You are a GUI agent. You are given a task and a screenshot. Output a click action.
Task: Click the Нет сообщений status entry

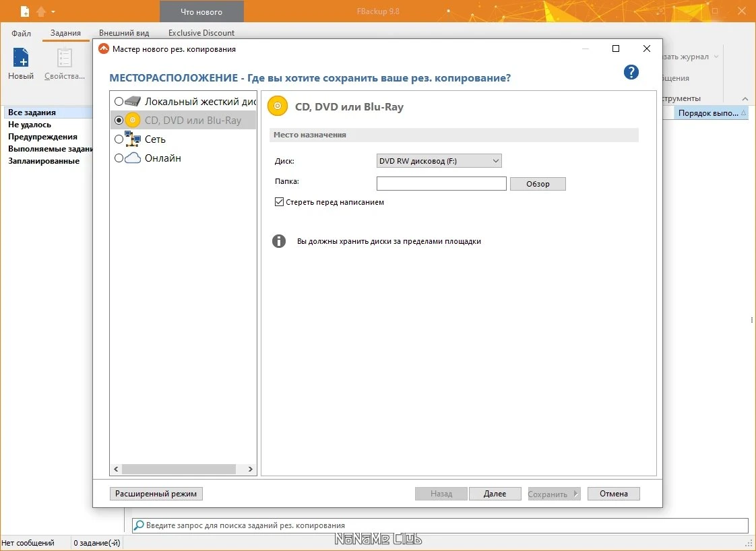click(x=28, y=543)
